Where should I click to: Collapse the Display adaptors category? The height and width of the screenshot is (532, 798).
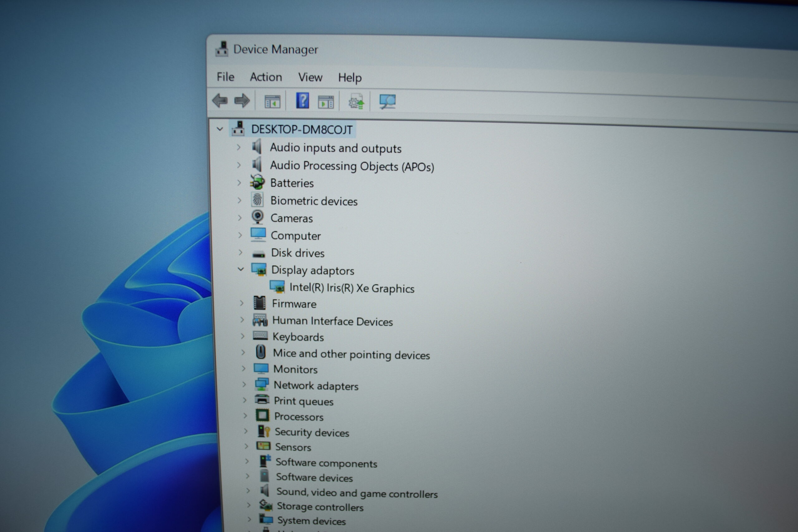241,269
